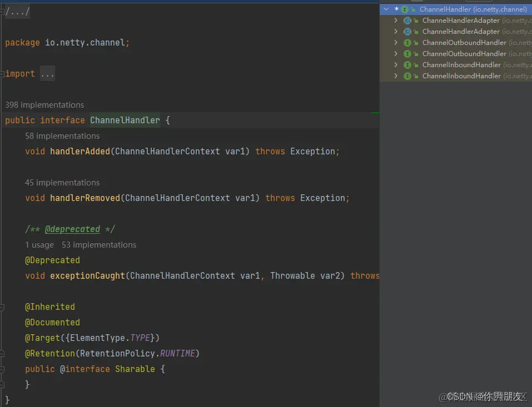The width and height of the screenshot is (532, 407).
Task: Click the lock icon on ChannelHandler root row
Action: coord(413,10)
